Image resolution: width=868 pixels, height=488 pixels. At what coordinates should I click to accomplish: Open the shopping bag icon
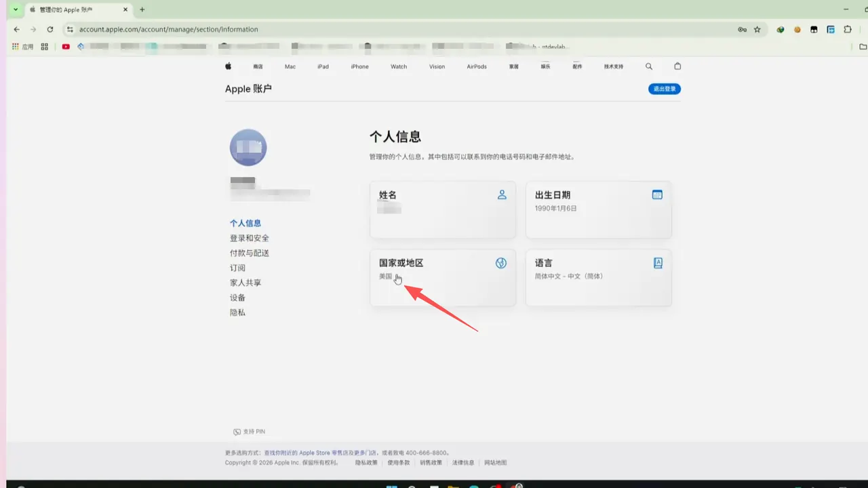point(677,66)
